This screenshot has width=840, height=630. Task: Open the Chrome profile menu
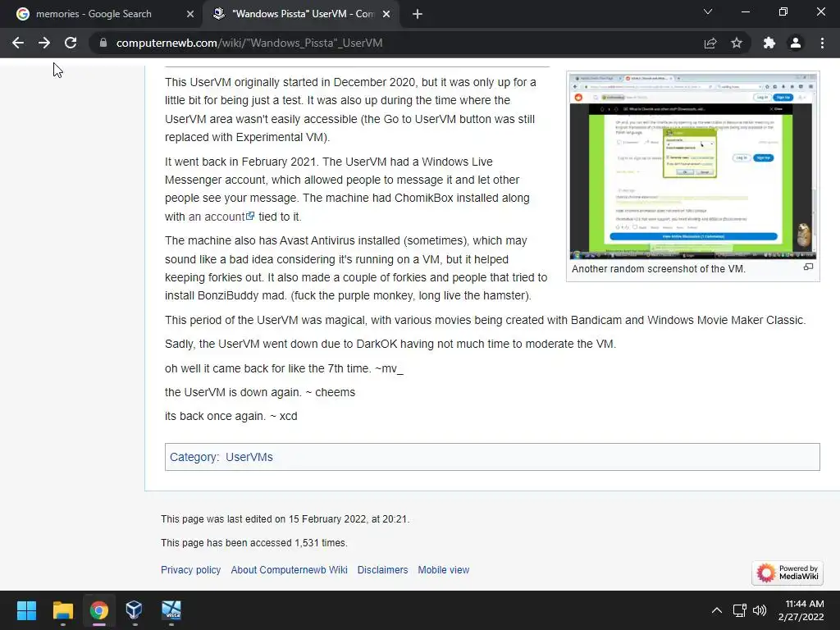[796, 43]
